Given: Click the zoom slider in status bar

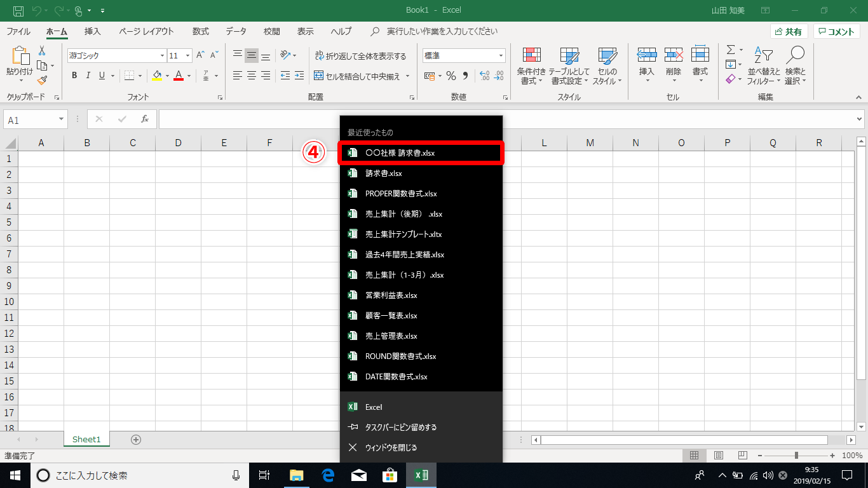Looking at the screenshot, I should pyautogui.click(x=796, y=456).
